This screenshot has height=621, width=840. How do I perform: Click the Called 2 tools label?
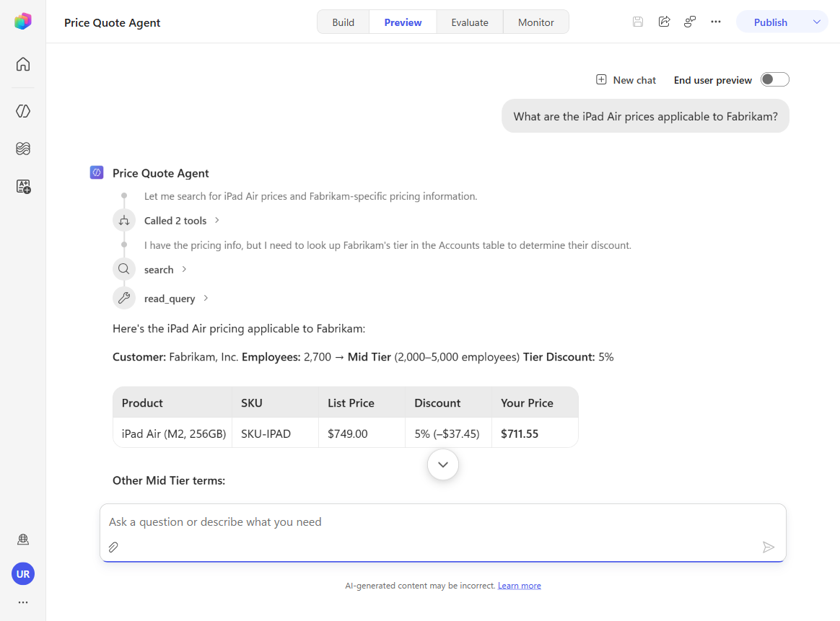pyautogui.click(x=175, y=221)
